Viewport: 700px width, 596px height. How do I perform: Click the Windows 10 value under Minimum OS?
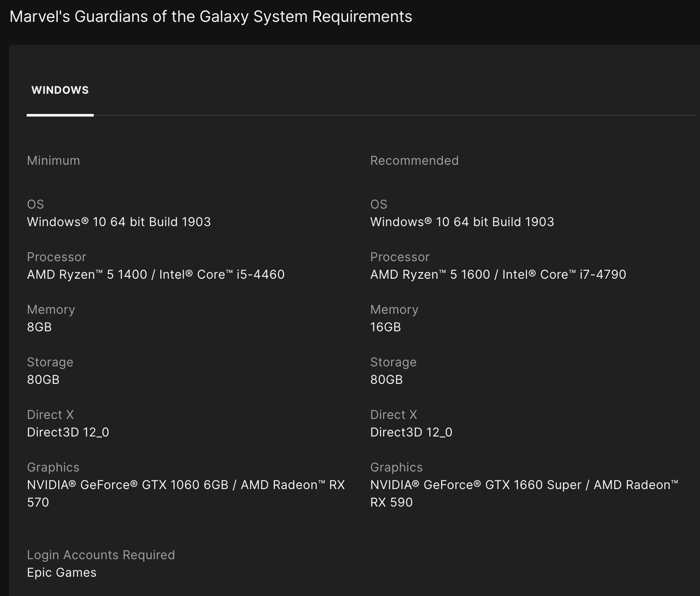119,222
